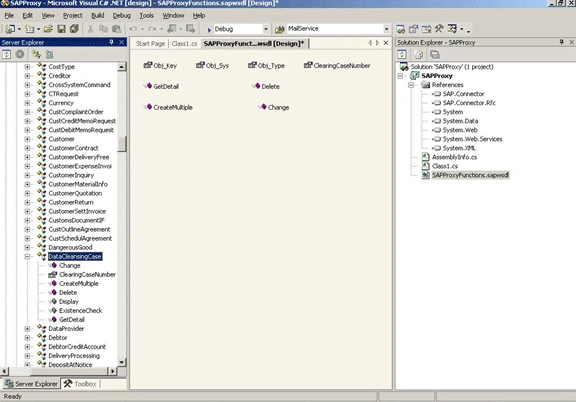Toggle auto-hide pin on Server Explorer panel
The height and width of the screenshot is (402, 576).
112,42
